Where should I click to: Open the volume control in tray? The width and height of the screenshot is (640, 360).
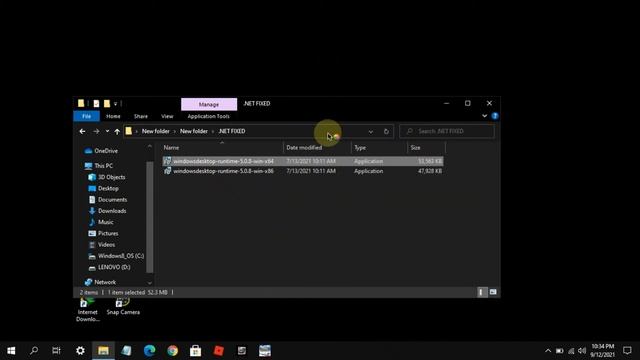(582, 351)
